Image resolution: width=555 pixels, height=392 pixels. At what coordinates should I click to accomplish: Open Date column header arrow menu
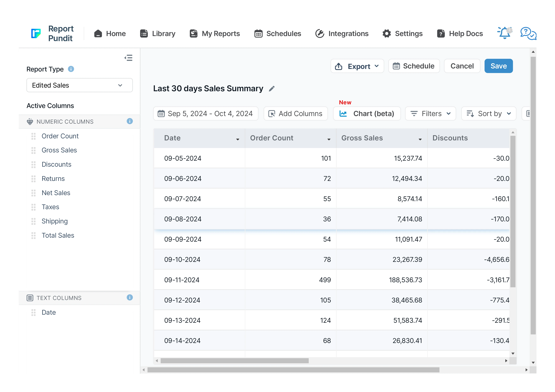(238, 139)
